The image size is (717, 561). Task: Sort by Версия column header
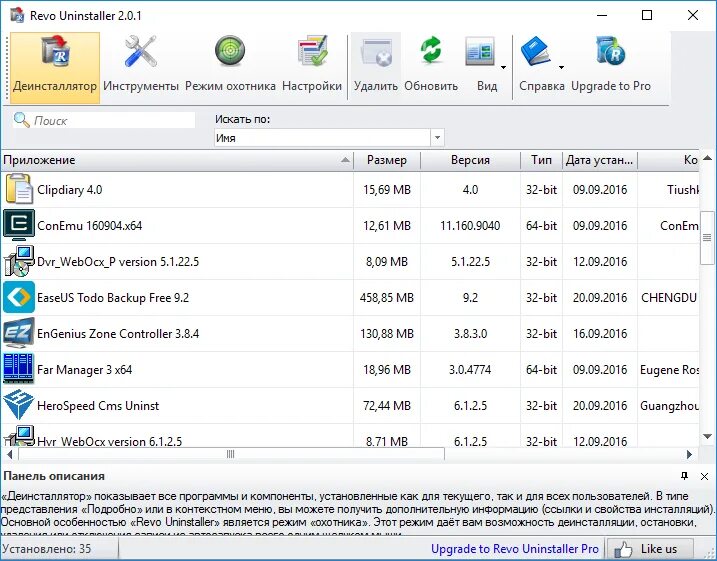[470, 160]
